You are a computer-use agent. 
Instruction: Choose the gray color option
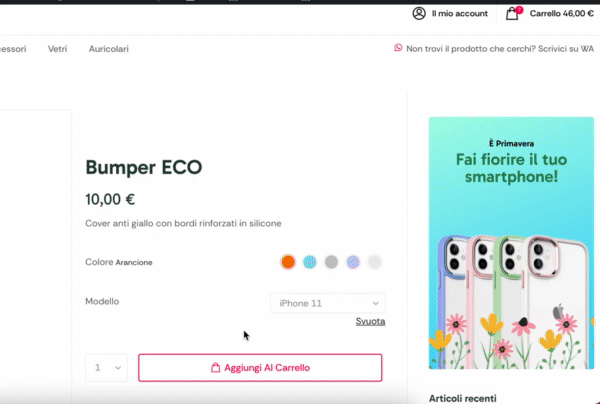pyautogui.click(x=331, y=262)
